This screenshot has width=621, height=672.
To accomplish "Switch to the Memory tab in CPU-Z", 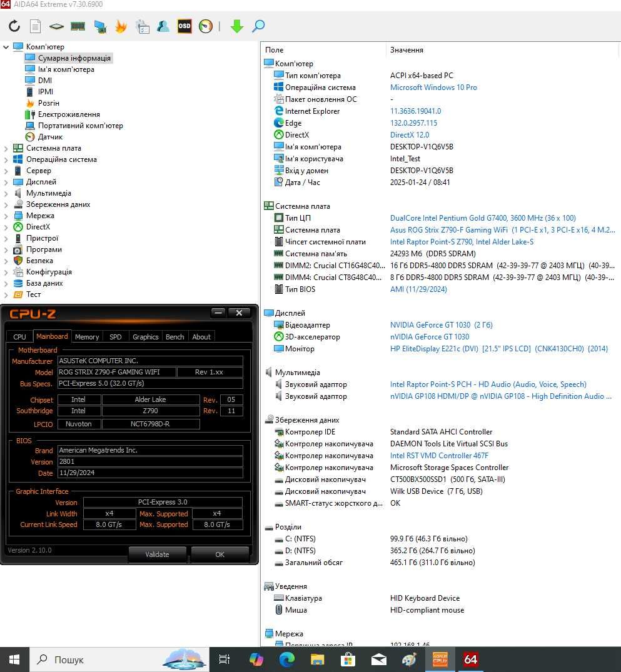I will [87, 337].
